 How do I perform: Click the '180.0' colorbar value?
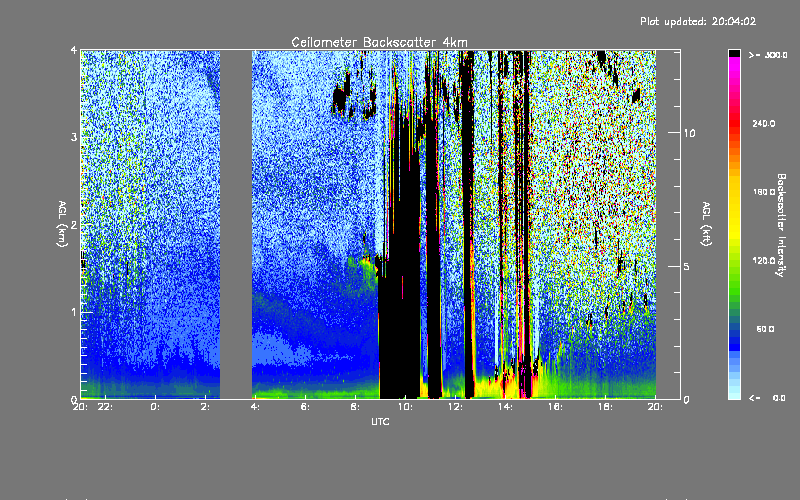(x=764, y=192)
